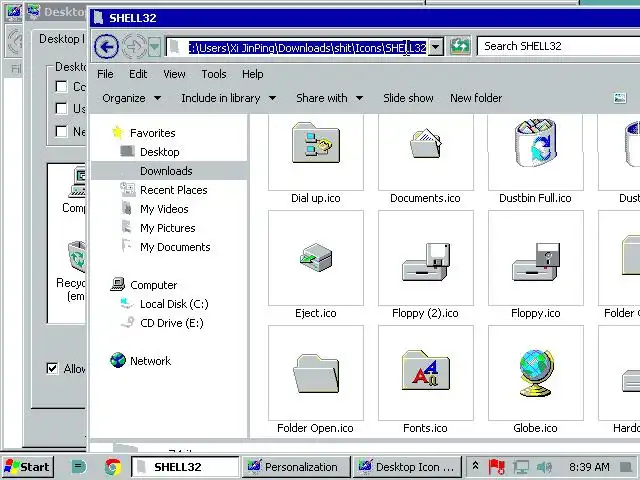Expand the address bar history dropdown
Screen dimensions: 640x480
(x=436, y=47)
